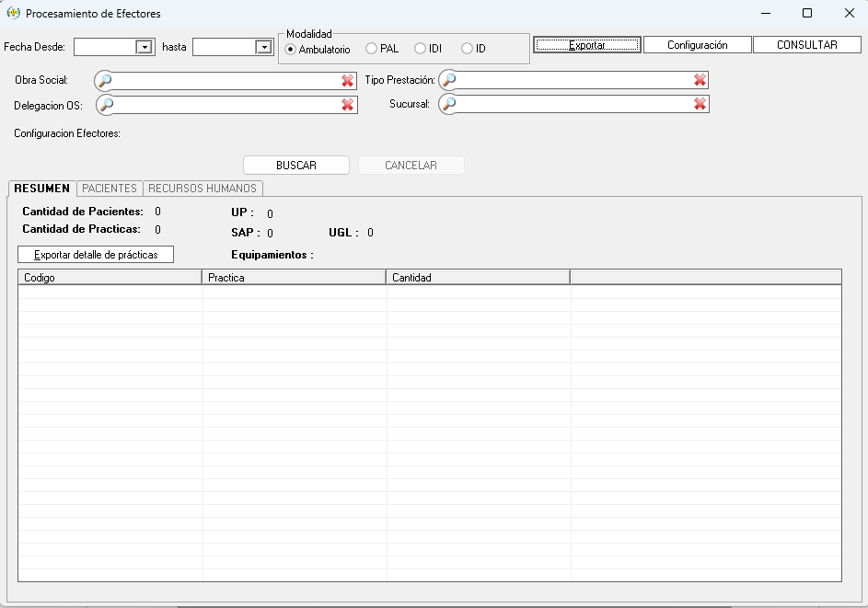The width and height of the screenshot is (868, 608).
Task: Click Exportar detalle de prácticas button
Action: coord(96,255)
